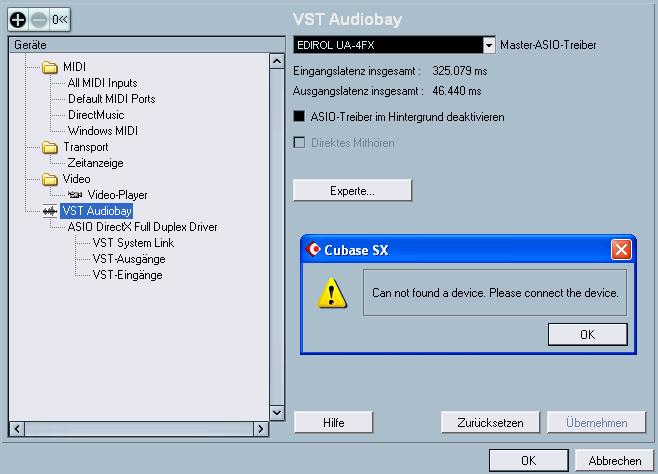The width and height of the screenshot is (658, 474).
Task: Click the Abbrechen button
Action: click(x=615, y=461)
